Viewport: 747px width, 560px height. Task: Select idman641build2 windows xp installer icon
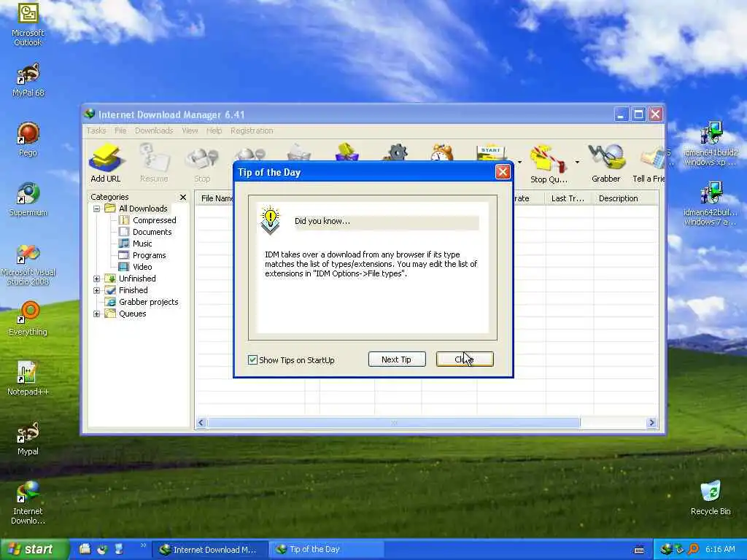click(711, 144)
